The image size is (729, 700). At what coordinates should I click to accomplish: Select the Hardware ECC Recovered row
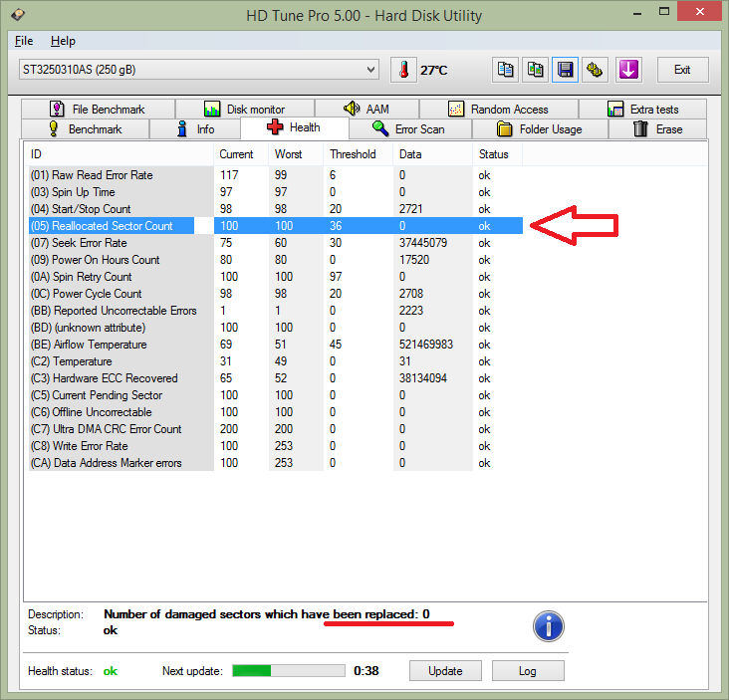[x=275, y=378]
